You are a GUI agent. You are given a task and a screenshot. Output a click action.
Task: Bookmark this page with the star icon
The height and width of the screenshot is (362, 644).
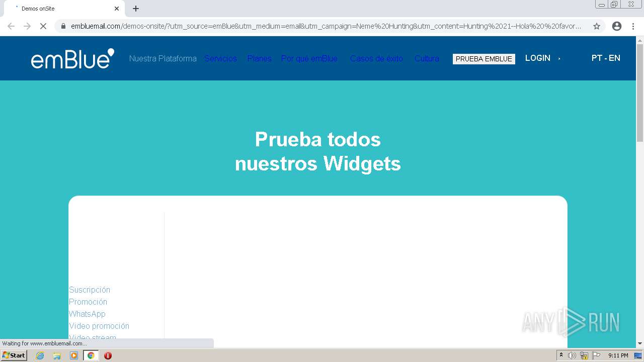tap(597, 26)
